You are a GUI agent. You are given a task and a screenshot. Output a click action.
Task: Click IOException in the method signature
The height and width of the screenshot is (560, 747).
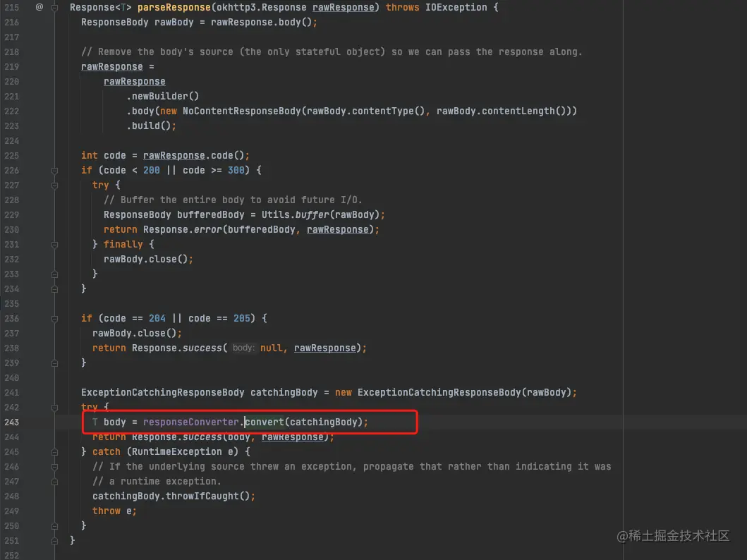click(456, 8)
